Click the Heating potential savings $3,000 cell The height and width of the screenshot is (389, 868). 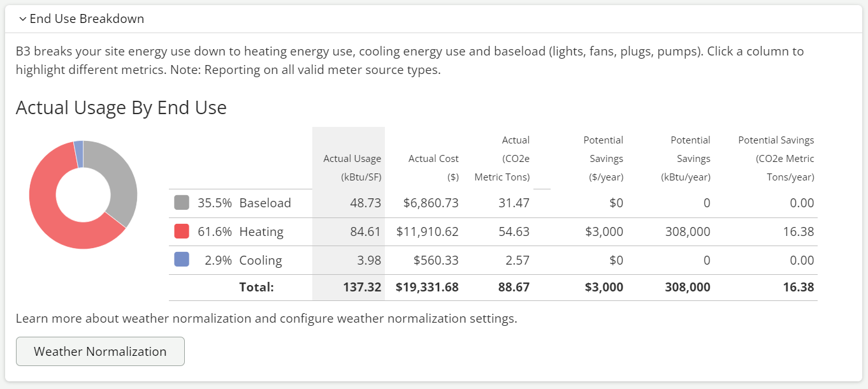(604, 231)
